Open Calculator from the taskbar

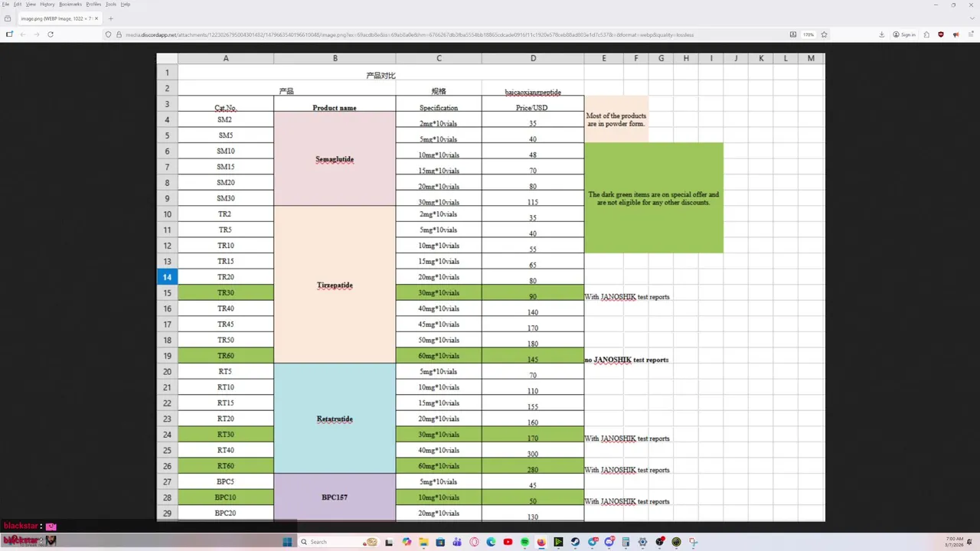tap(626, 542)
